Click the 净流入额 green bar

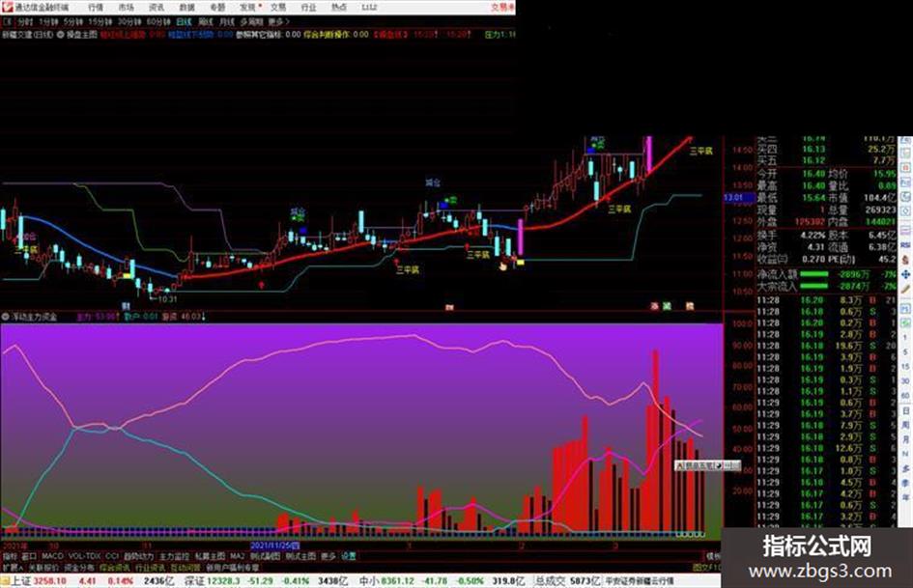[x=814, y=274]
